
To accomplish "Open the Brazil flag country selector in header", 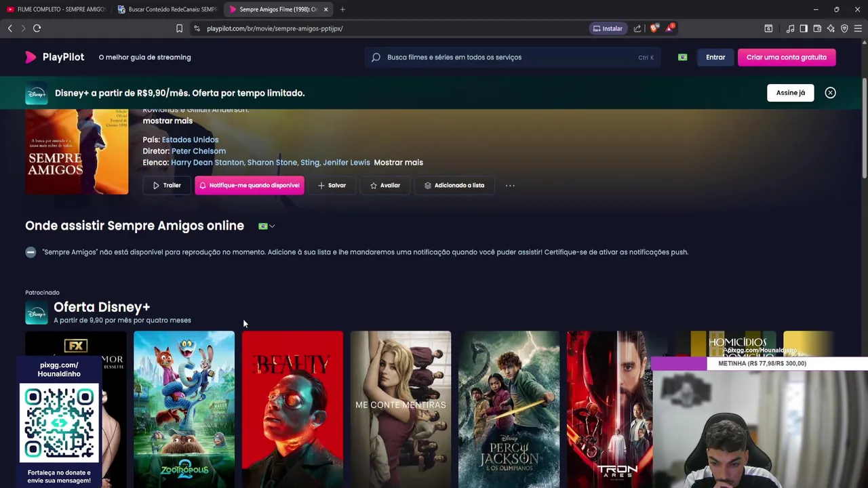I will click(682, 58).
